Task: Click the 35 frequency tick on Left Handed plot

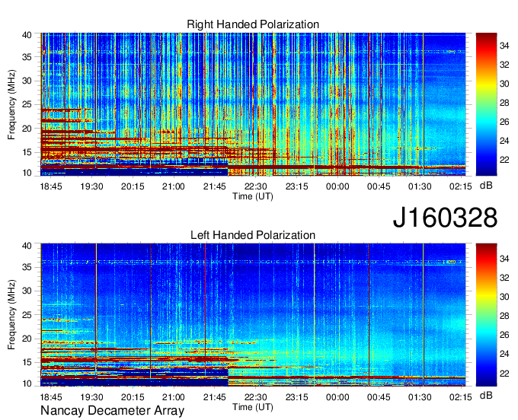Action: tap(27, 267)
